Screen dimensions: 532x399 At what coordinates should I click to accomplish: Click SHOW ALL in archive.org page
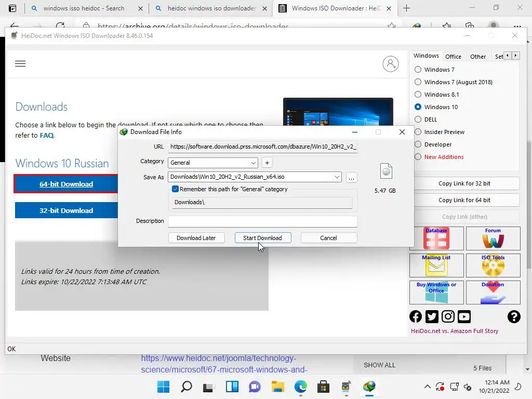tap(379, 365)
